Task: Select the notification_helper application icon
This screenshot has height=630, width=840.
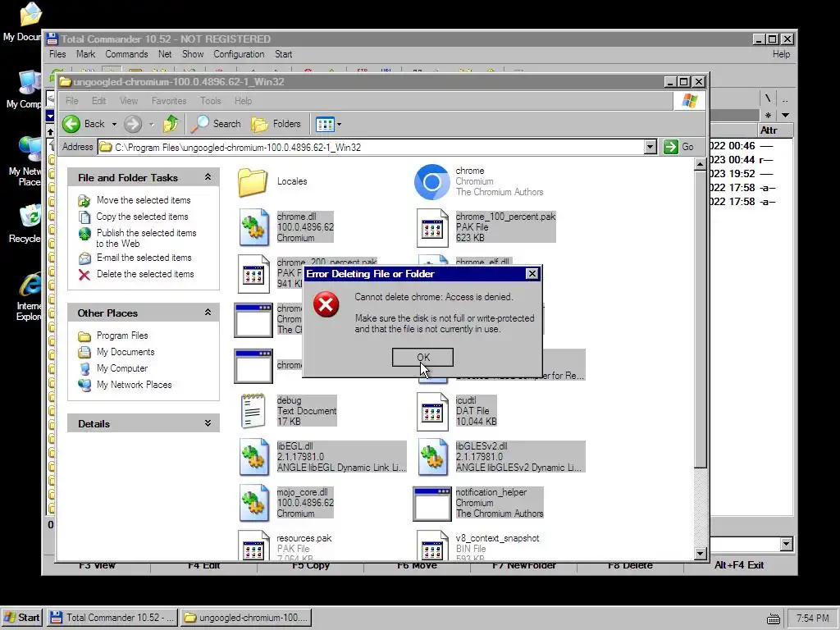Action: (x=431, y=504)
